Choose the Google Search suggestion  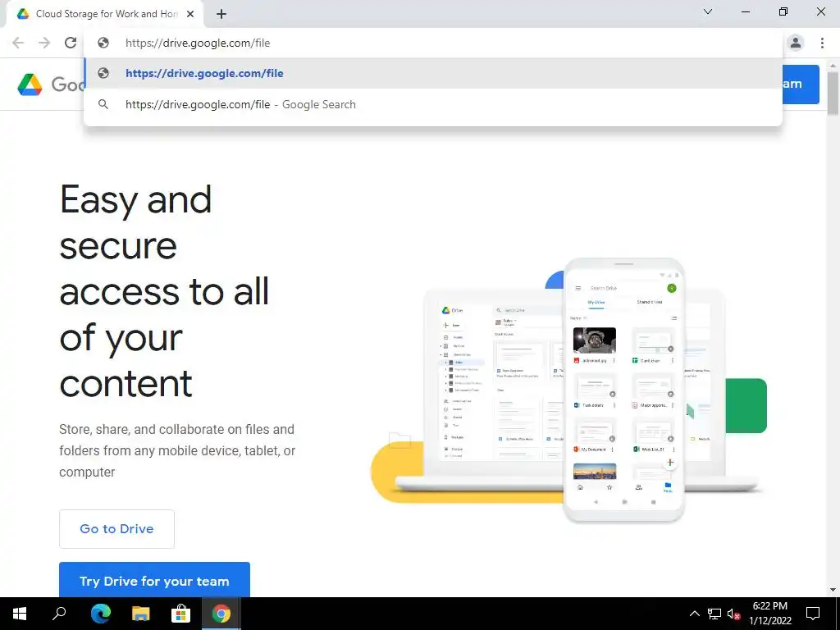click(433, 104)
